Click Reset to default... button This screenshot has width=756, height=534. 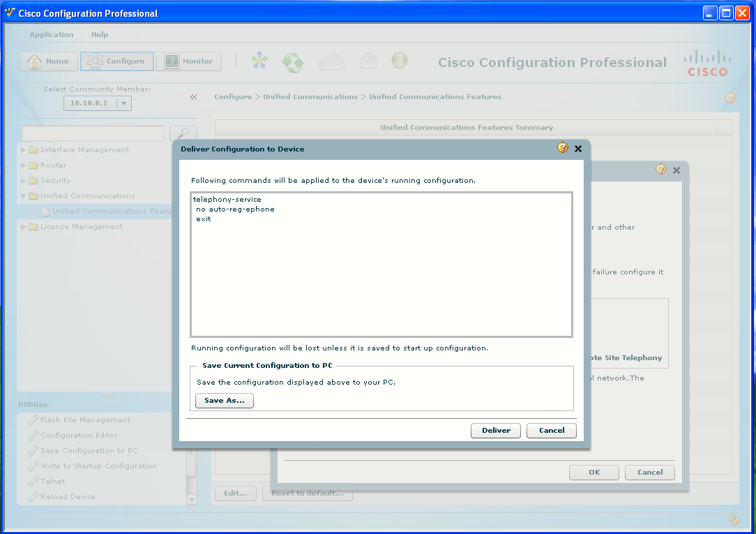click(x=308, y=494)
